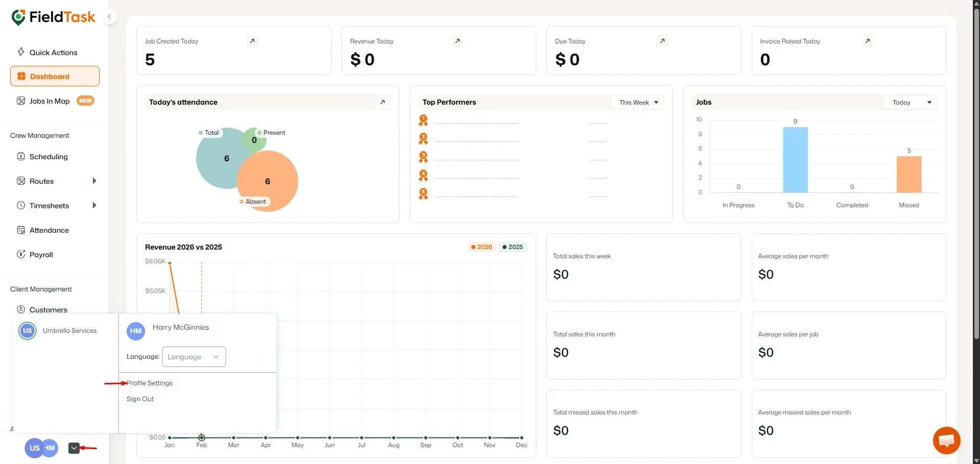Image resolution: width=980 pixels, height=464 pixels.
Task: Open the Jobs In Map view
Action: coord(49,101)
